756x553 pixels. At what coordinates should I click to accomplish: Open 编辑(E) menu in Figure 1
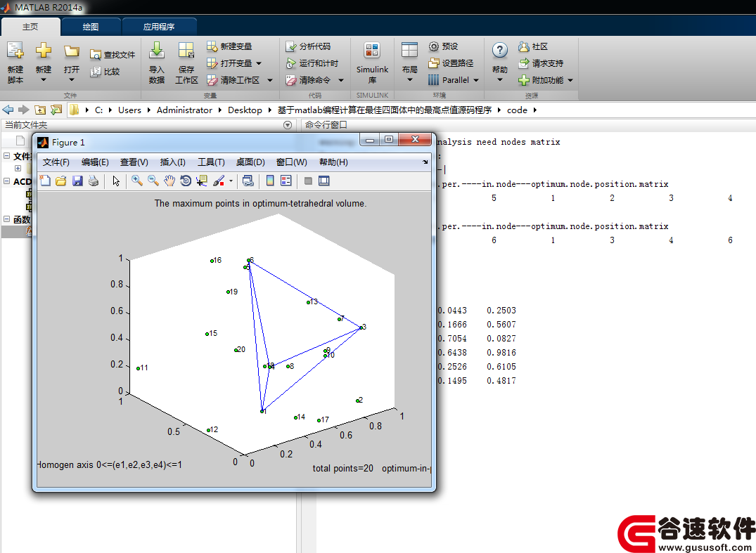click(x=95, y=162)
